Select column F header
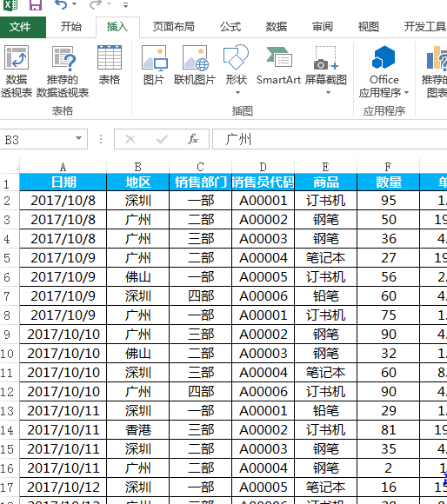Image resolution: width=447 pixels, height=504 pixels. point(388,167)
